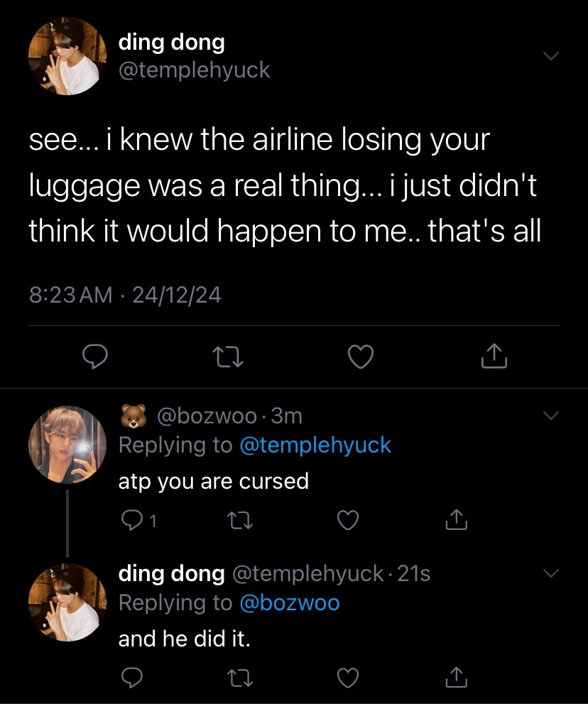The image size is (588, 704).
Task: Open replies on 'atp you are cursed'
Action: point(138,521)
